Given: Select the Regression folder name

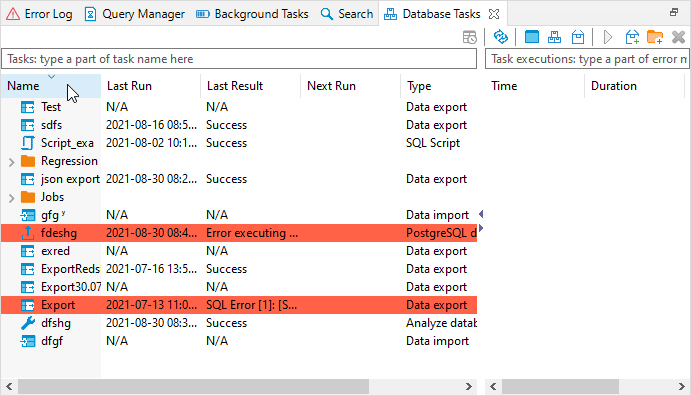Looking at the screenshot, I should point(69,161).
